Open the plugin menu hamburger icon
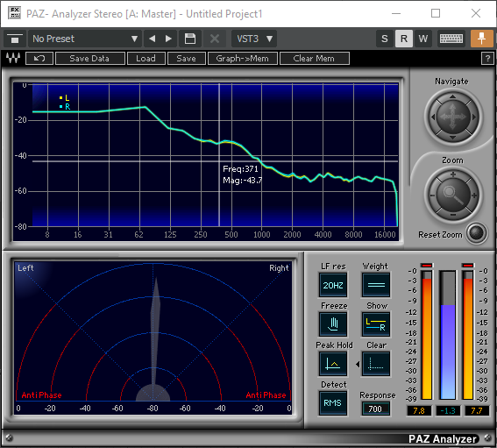This screenshot has height=448, width=497. pos(14,39)
